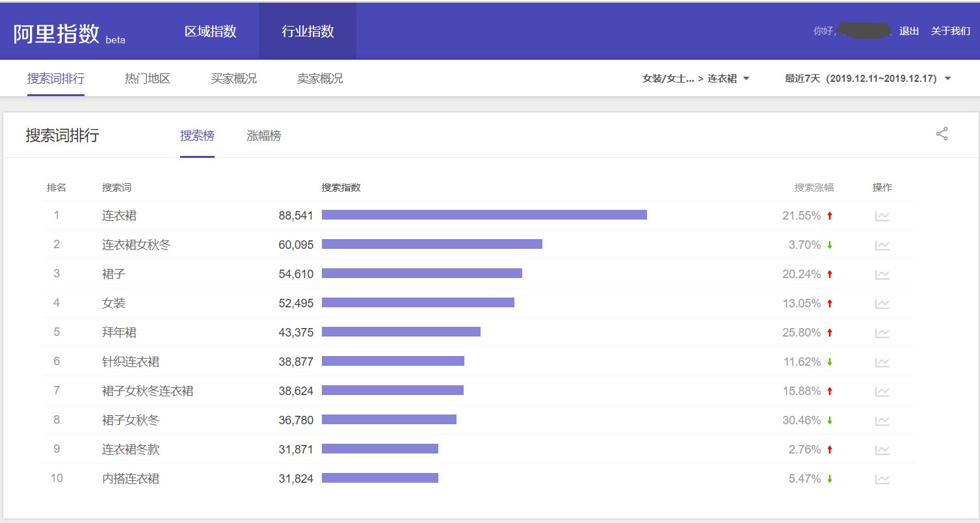The width and height of the screenshot is (980, 523).
Task: Click the share icon top right of panel
Action: pyautogui.click(x=941, y=134)
